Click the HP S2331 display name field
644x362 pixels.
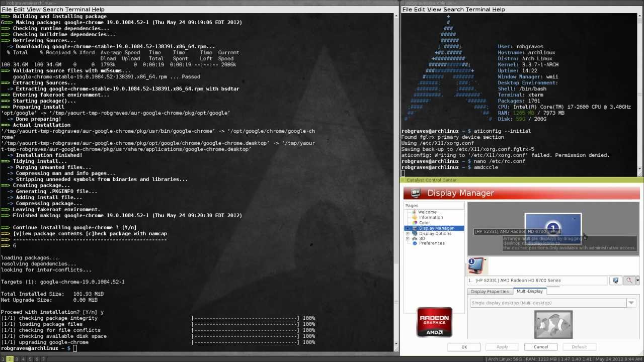pos(537,281)
